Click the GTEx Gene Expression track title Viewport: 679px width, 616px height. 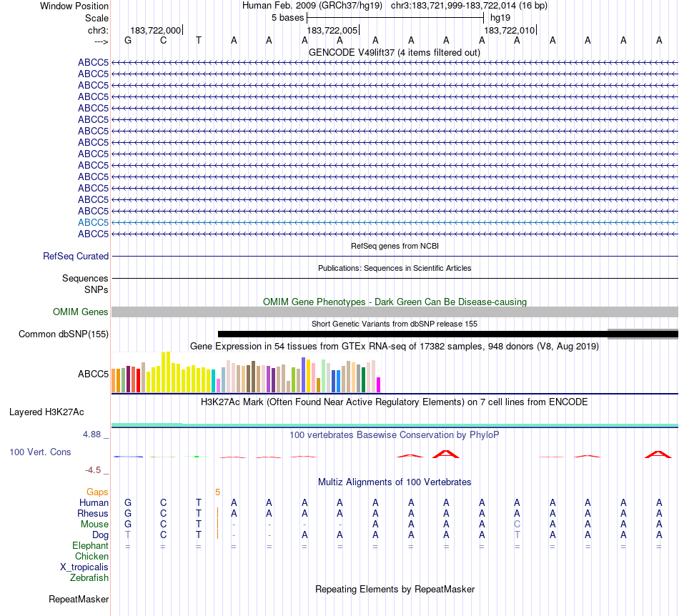click(x=395, y=347)
